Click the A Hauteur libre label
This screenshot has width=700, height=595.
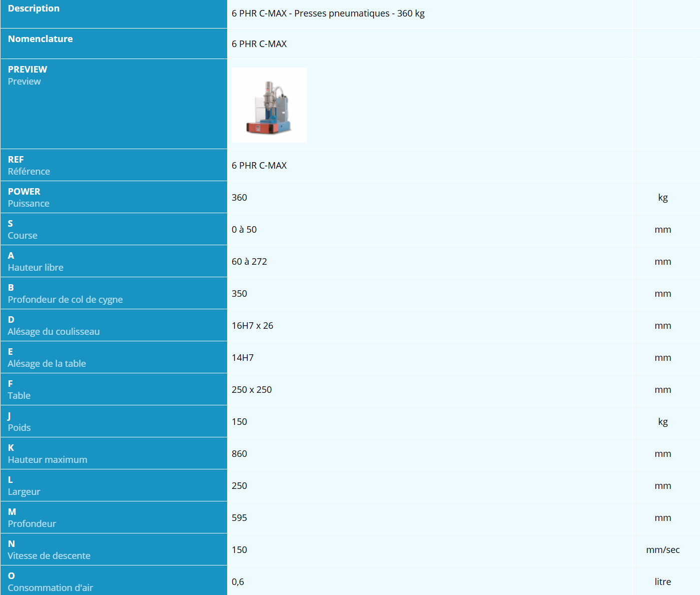tap(36, 261)
